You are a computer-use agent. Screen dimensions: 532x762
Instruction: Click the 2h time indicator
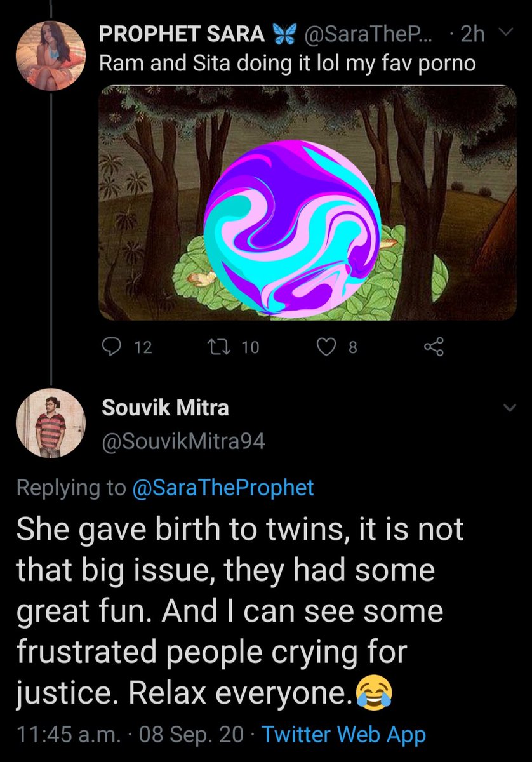pyautogui.click(x=472, y=36)
